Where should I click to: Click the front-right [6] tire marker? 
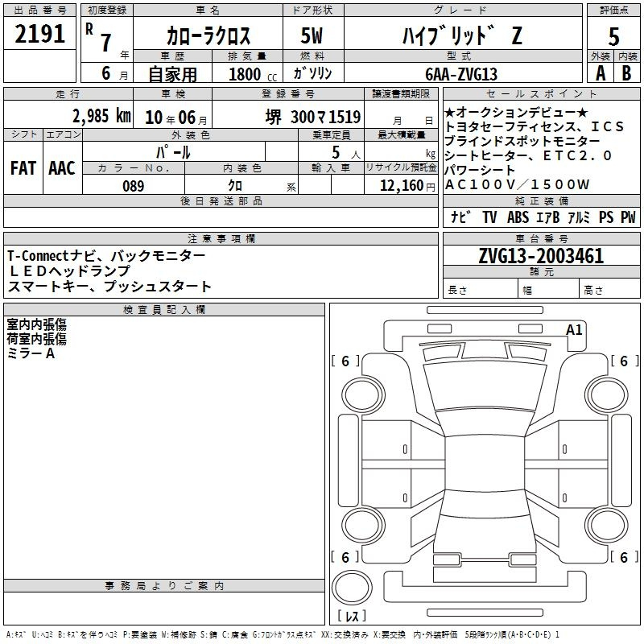click(623, 361)
